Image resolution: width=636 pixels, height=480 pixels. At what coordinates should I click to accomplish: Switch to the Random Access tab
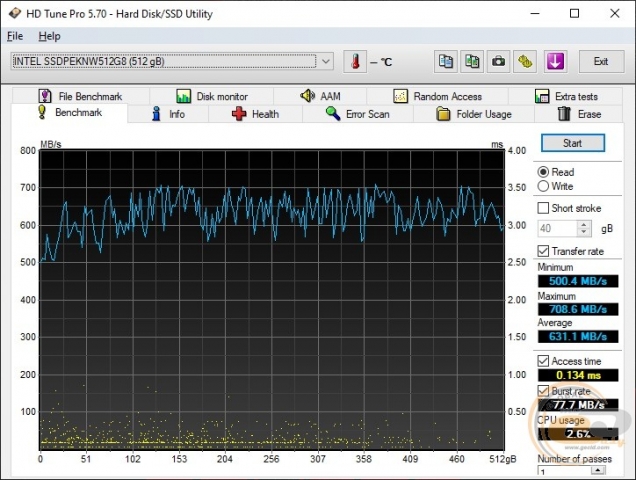[438, 97]
